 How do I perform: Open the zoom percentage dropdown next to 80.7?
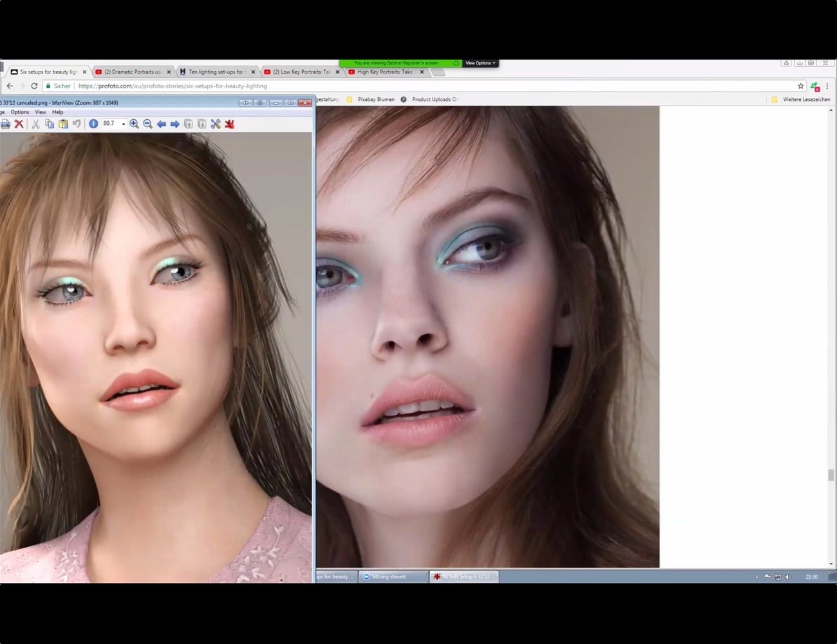click(x=124, y=124)
